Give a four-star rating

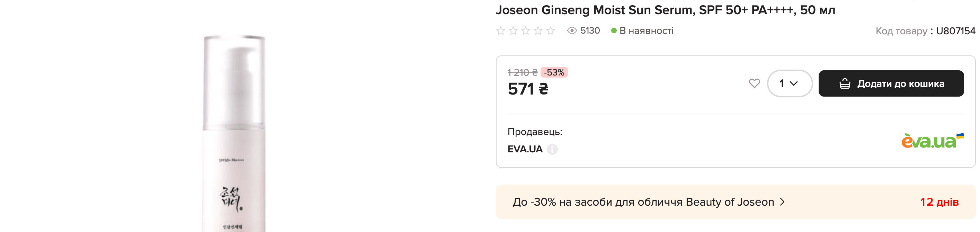pos(538,31)
